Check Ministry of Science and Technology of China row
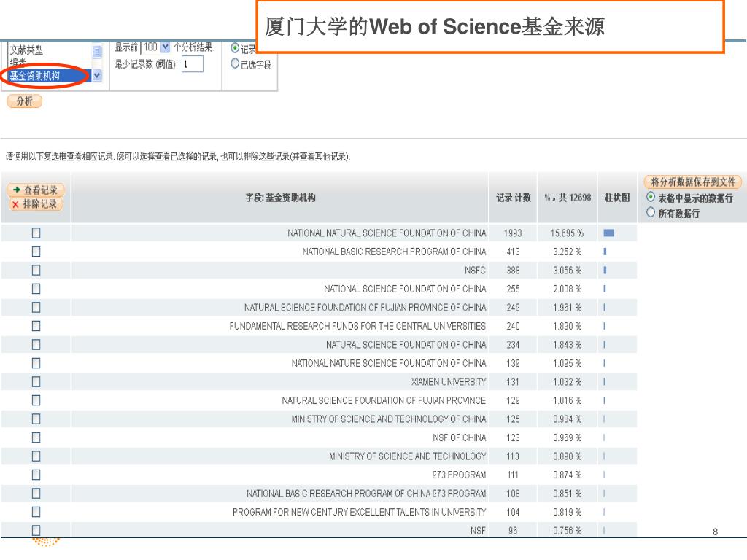Screen dimensions: 747x560 pyautogui.click(x=36, y=419)
